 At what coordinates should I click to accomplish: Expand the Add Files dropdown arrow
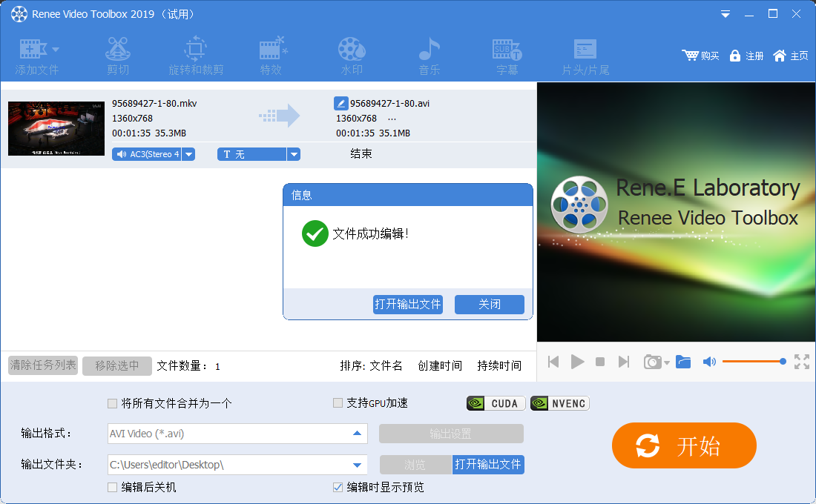56,50
